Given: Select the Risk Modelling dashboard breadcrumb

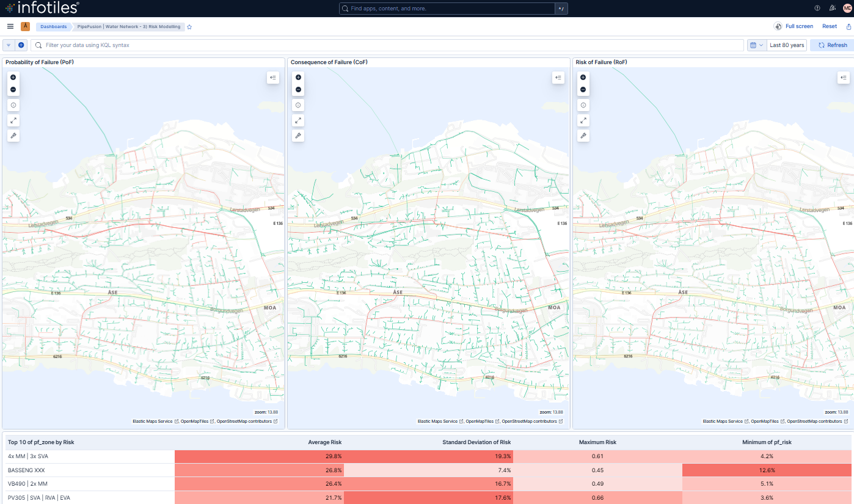Looking at the screenshot, I should 128,26.
